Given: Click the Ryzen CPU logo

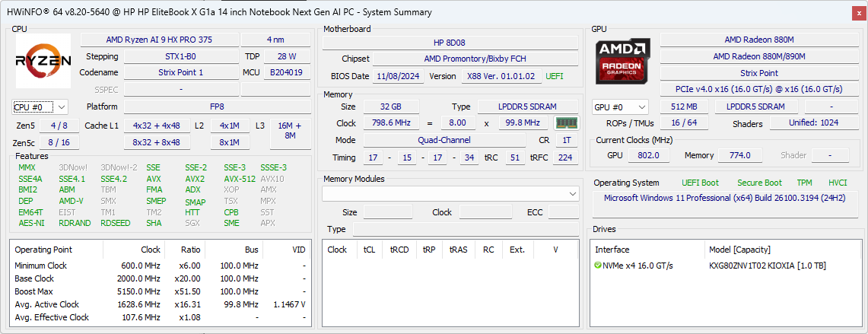Looking at the screenshot, I should (x=43, y=61).
